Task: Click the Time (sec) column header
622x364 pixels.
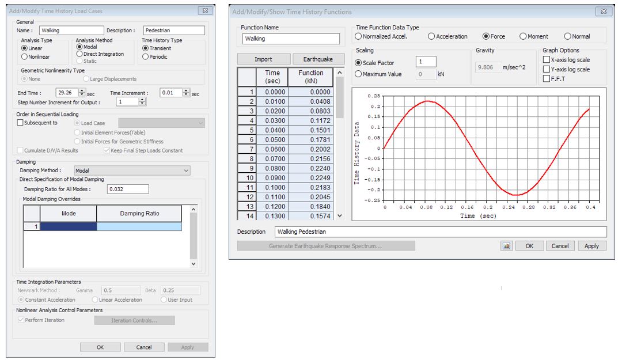Action: tap(272, 77)
